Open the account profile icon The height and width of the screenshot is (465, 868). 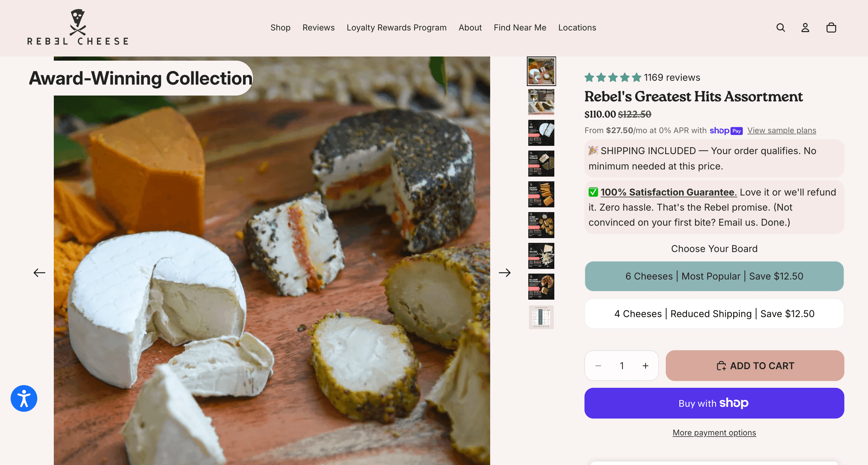[x=805, y=28]
